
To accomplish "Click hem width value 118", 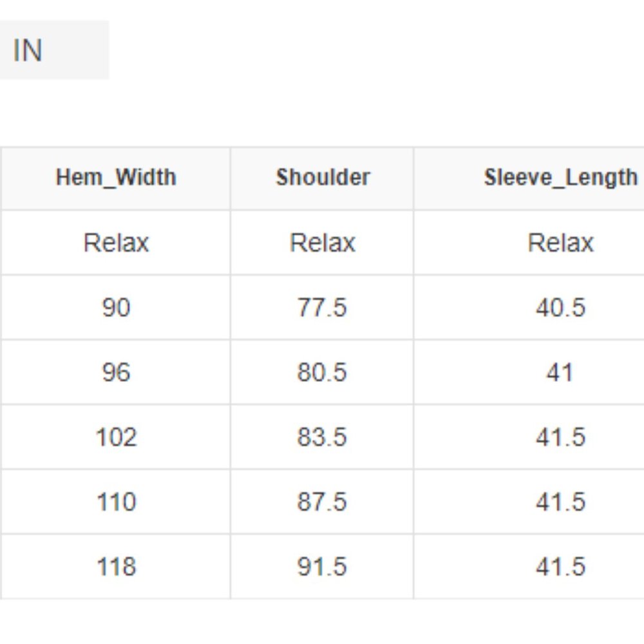I will click(x=116, y=566).
